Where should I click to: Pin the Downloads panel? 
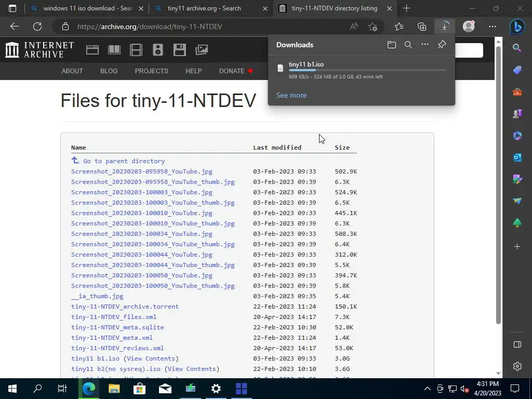(x=442, y=45)
